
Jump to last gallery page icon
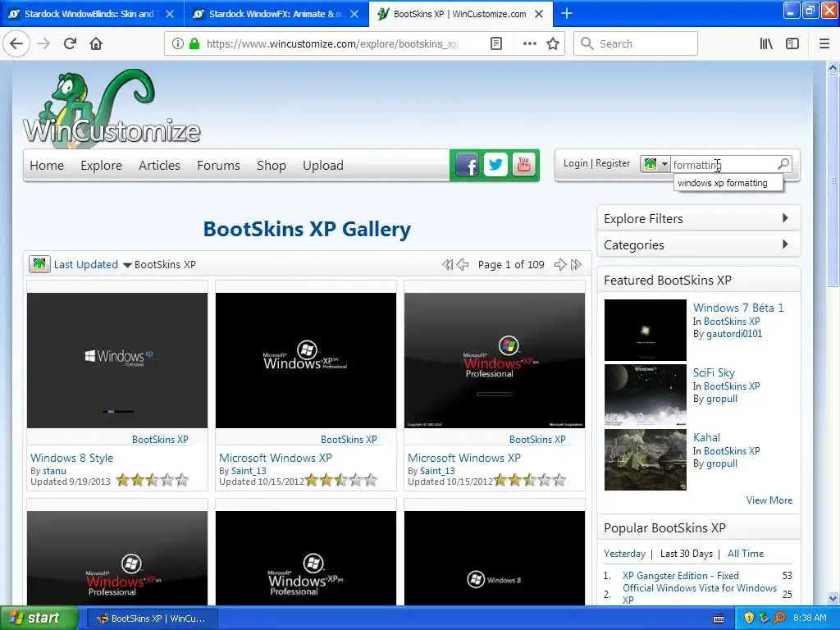pyautogui.click(x=576, y=264)
